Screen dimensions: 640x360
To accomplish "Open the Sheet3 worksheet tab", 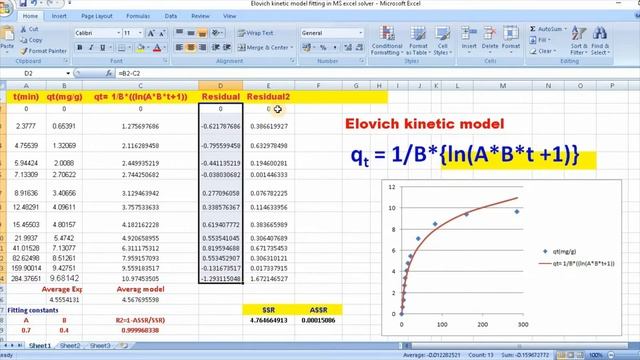I will (x=100, y=346).
